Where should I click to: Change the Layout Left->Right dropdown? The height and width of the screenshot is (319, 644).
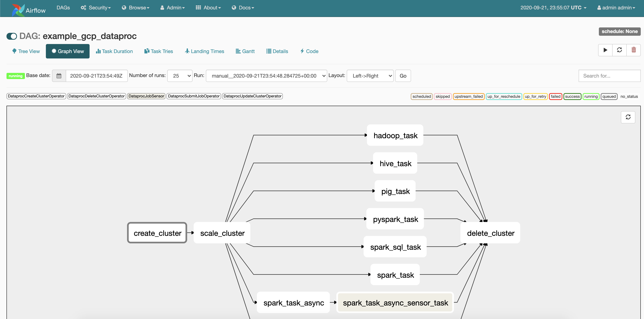click(370, 76)
